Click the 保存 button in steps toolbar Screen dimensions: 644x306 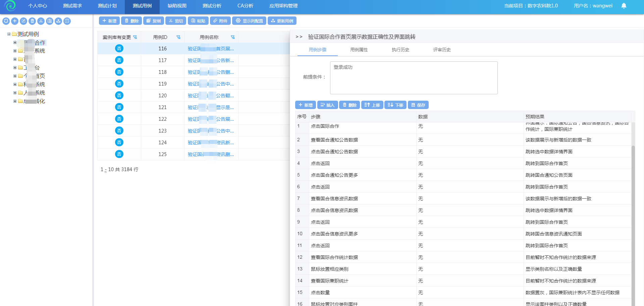click(418, 105)
